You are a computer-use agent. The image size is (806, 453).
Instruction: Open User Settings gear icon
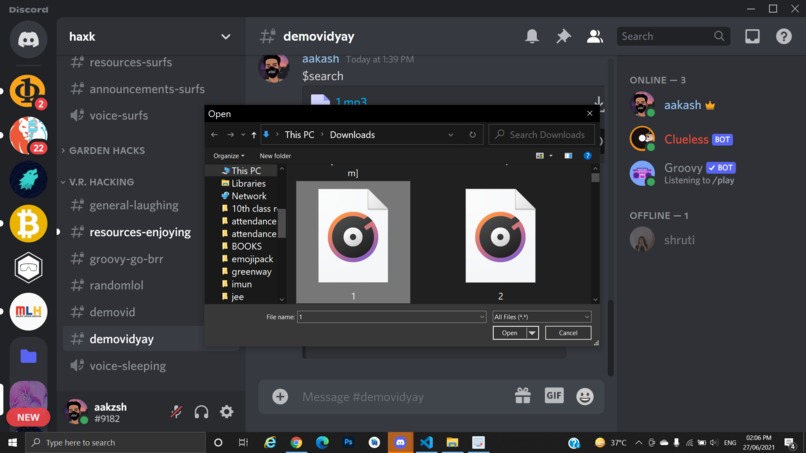(x=227, y=412)
